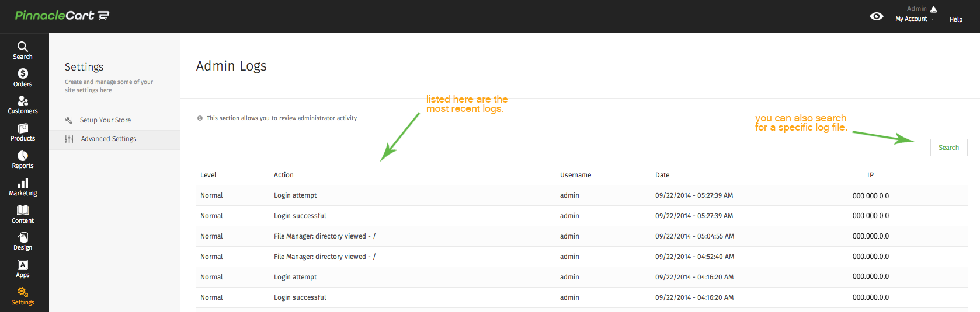
Task: Click the Level column header
Action: [208, 175]
